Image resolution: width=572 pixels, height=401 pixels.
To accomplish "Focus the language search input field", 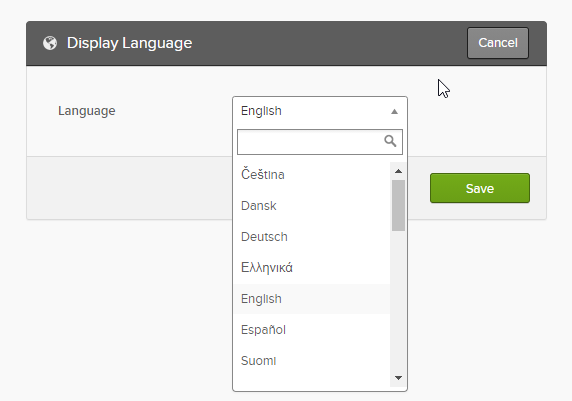I will coord(320,142).
